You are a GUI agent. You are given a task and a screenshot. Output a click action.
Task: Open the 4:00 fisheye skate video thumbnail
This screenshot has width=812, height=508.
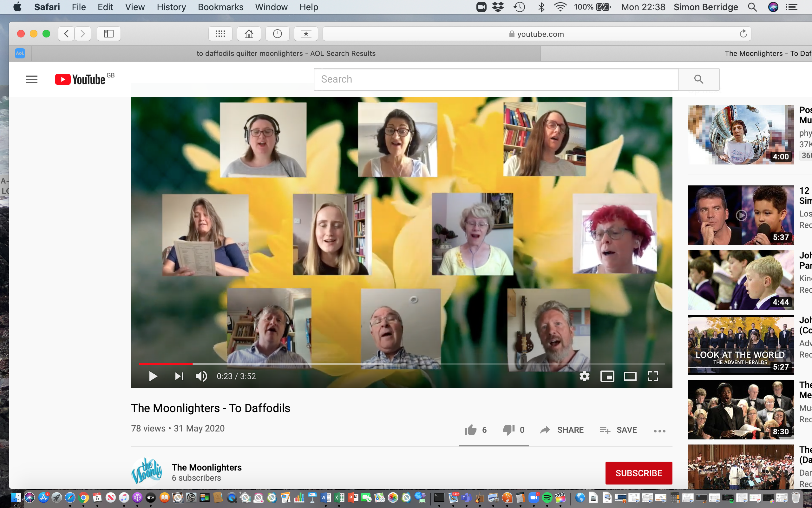tap(741, 134)
